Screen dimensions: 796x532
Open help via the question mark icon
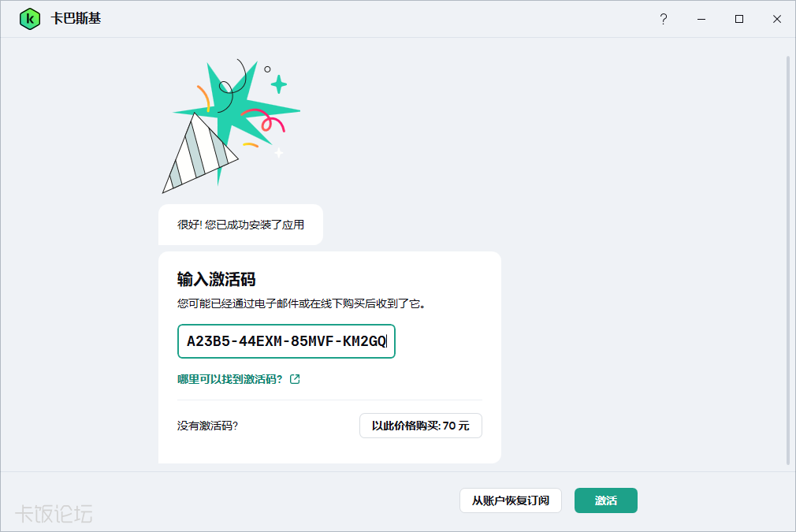[664, 19]
